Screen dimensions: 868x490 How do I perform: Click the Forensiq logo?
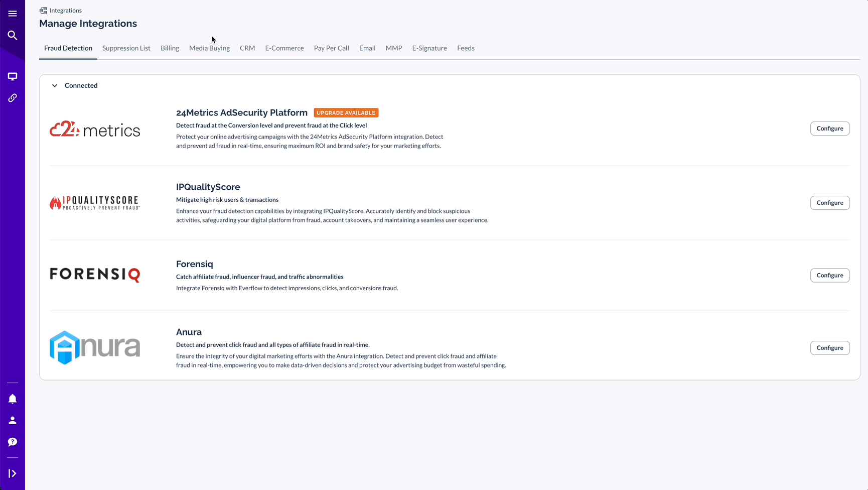(x=95, y=275)
